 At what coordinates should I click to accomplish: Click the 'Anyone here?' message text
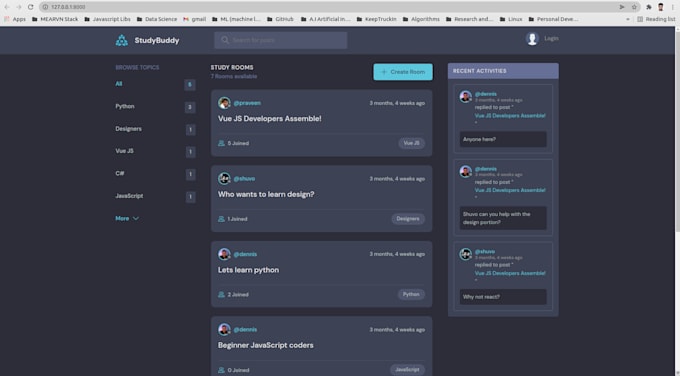(x=479, y=139)
